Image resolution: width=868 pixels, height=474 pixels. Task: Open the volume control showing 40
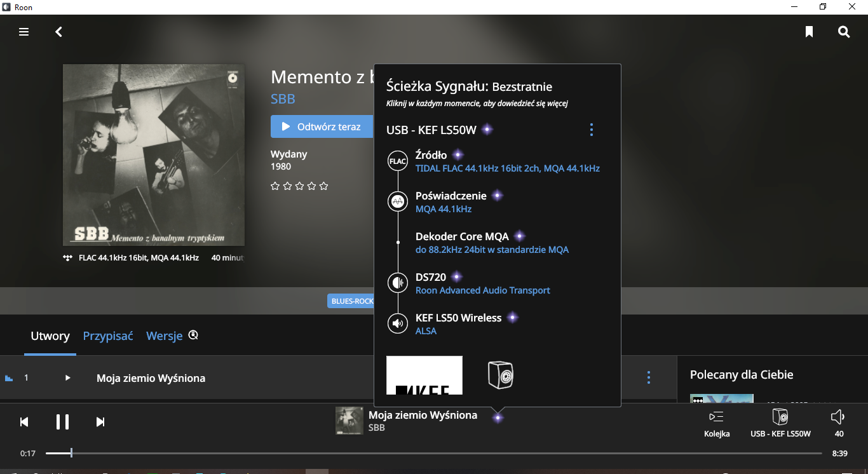tap(839, 424)
